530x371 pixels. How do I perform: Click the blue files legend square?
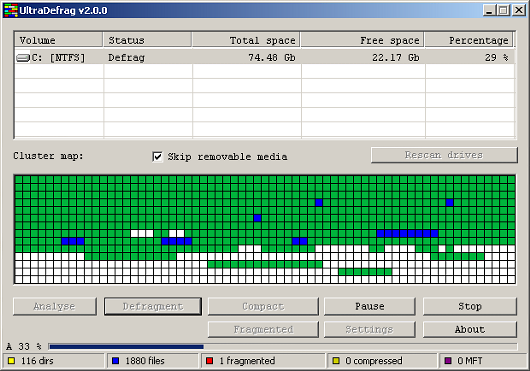pyautogui.click(x=116, y=361)
